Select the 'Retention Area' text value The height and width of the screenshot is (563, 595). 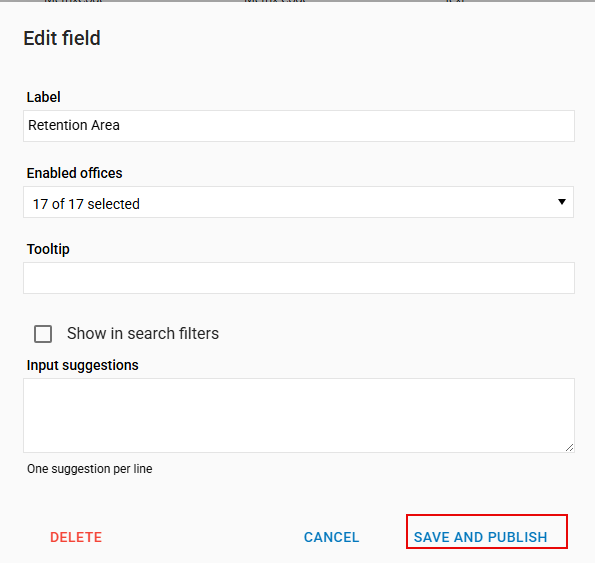(74, 125)
